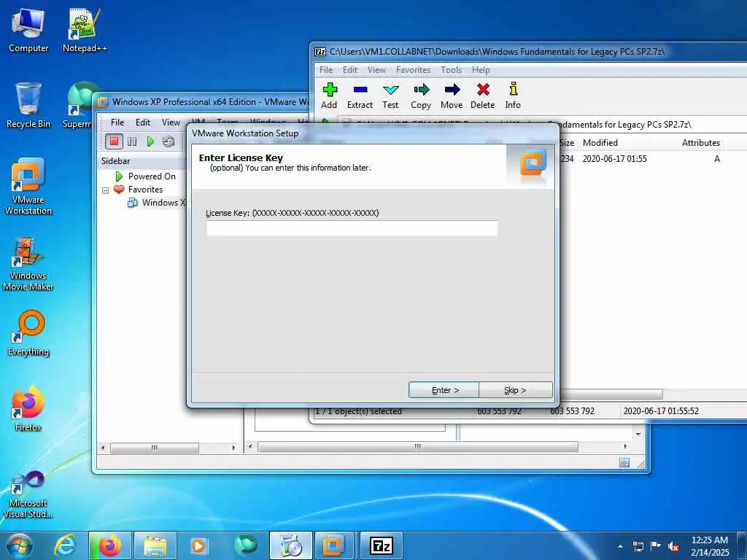
Task: Collapse the Favorites tree node in VMware sidebar
Action: point(105,190)
